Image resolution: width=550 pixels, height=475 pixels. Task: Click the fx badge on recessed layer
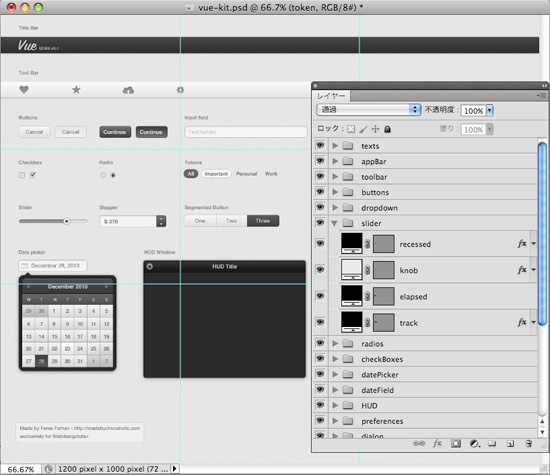point(522,243)
